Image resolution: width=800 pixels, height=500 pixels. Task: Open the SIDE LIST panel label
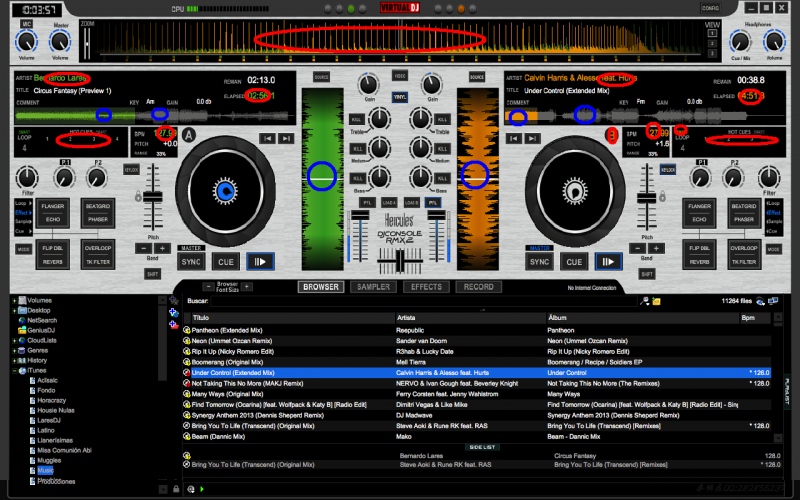point(482,447)
